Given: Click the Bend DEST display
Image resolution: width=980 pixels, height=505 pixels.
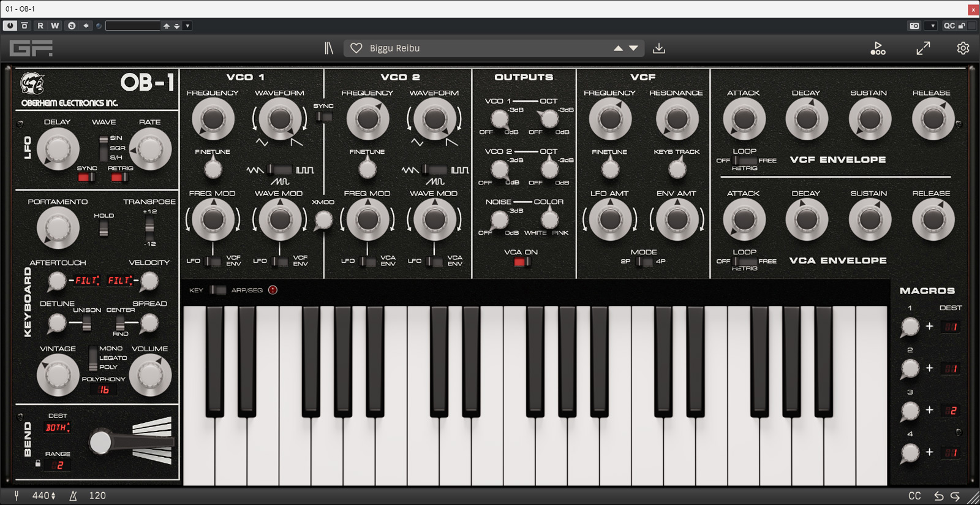Looking at the screenshot, I should click(58, 428).
